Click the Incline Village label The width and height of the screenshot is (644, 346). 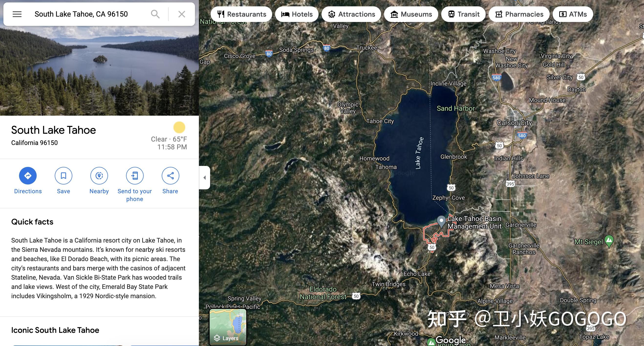click(x=448, y=83)
